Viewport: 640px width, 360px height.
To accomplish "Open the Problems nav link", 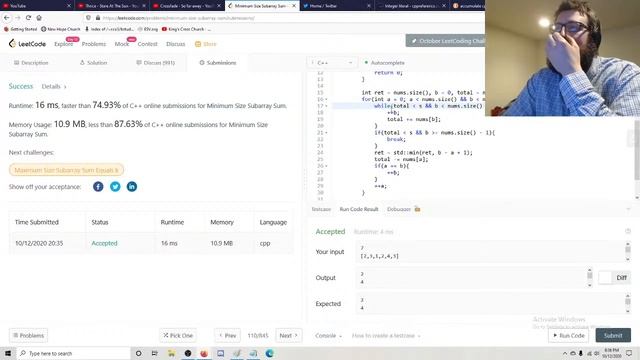I will point(93,44).
